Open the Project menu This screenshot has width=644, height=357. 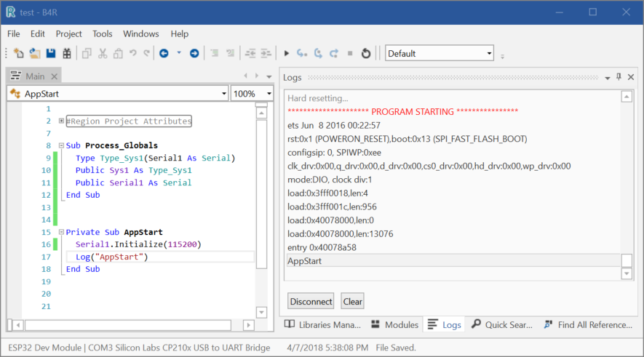(x=69, y=33)
